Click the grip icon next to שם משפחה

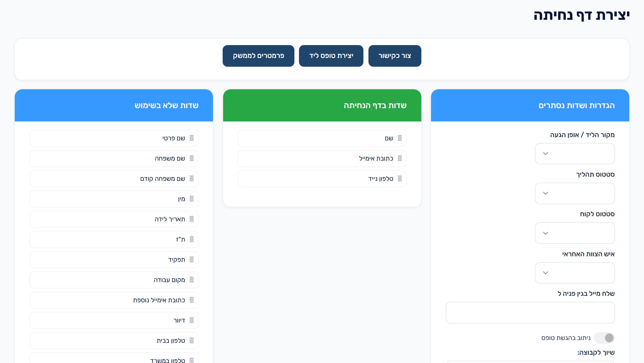pyautogui.click(x=192, y=158)
